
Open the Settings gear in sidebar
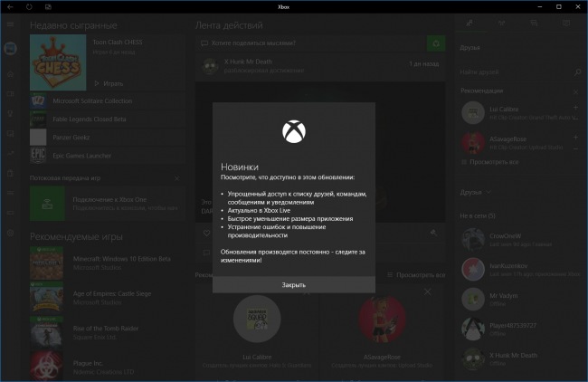coord(11,233)
